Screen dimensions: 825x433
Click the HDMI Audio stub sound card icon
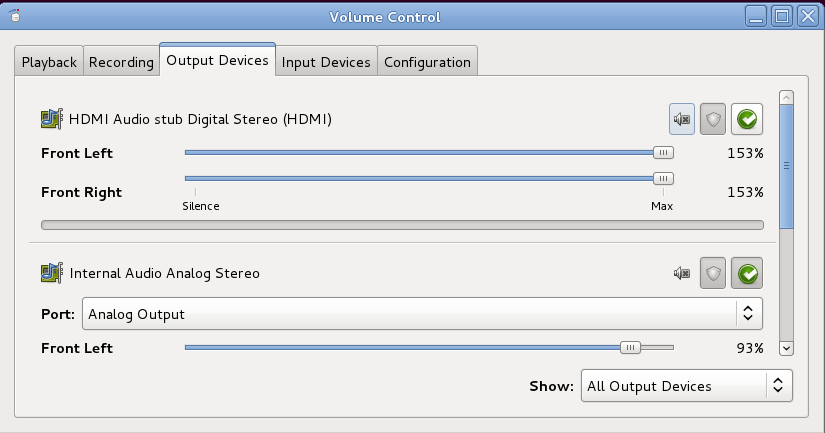(51, 120)
